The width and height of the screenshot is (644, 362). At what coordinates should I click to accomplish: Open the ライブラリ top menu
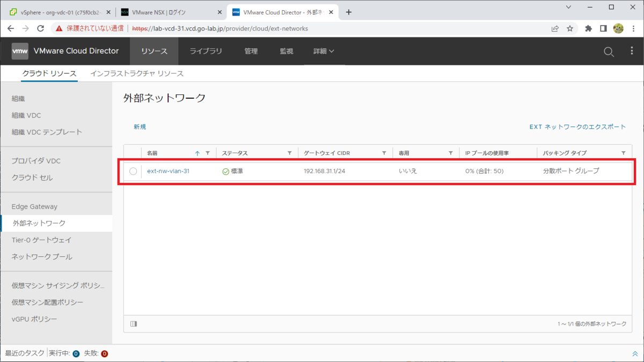coord(206,51)
